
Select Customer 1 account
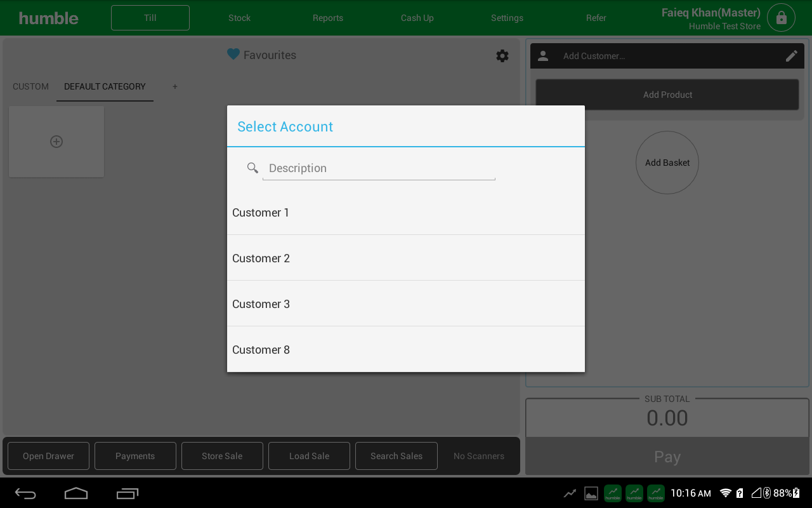click(406, 213)
